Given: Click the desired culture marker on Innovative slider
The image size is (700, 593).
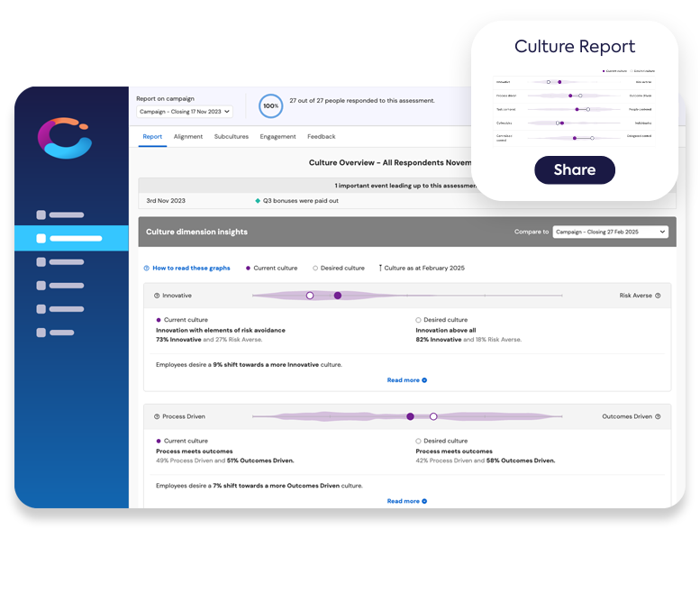Looking at the screenshot, I should click(x=310, y=296).
